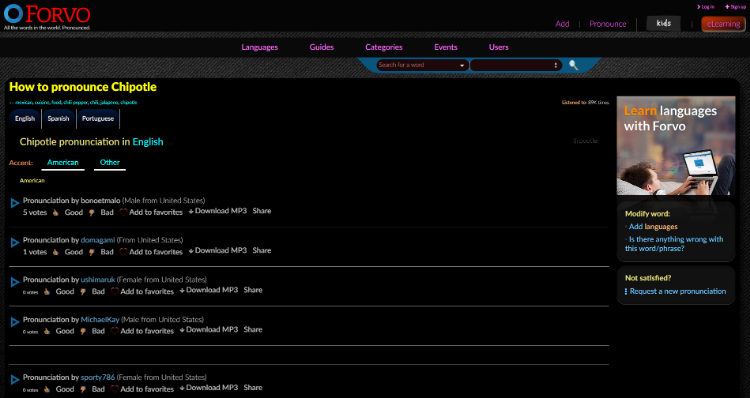Click Add languages under Modify word
Screen dimensions: 750x398
click(653, 227)
